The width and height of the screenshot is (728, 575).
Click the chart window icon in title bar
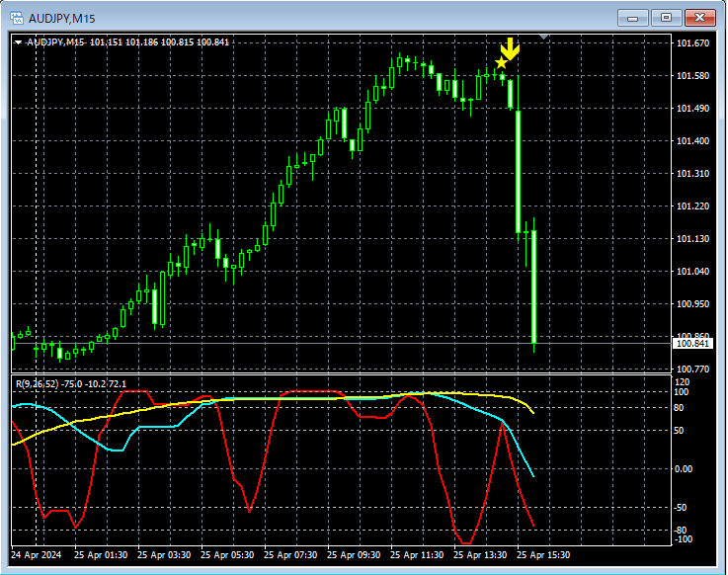point(18,17)
